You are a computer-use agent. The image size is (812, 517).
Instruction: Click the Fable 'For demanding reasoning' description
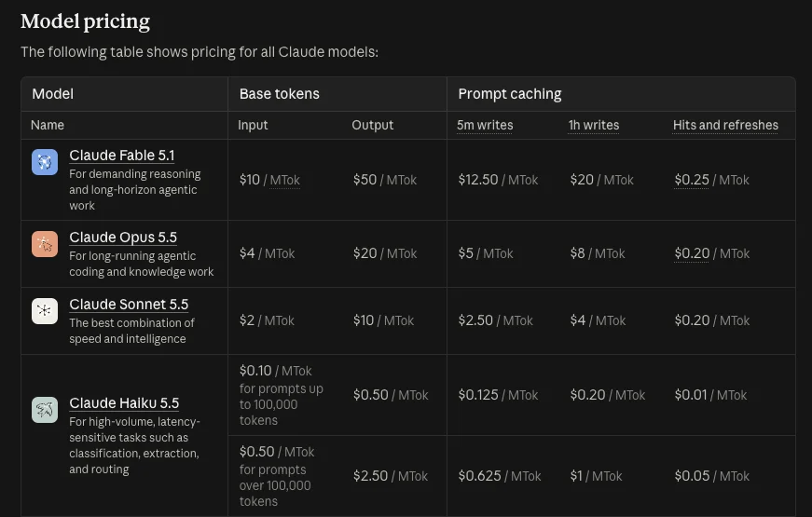click(134, 189)
